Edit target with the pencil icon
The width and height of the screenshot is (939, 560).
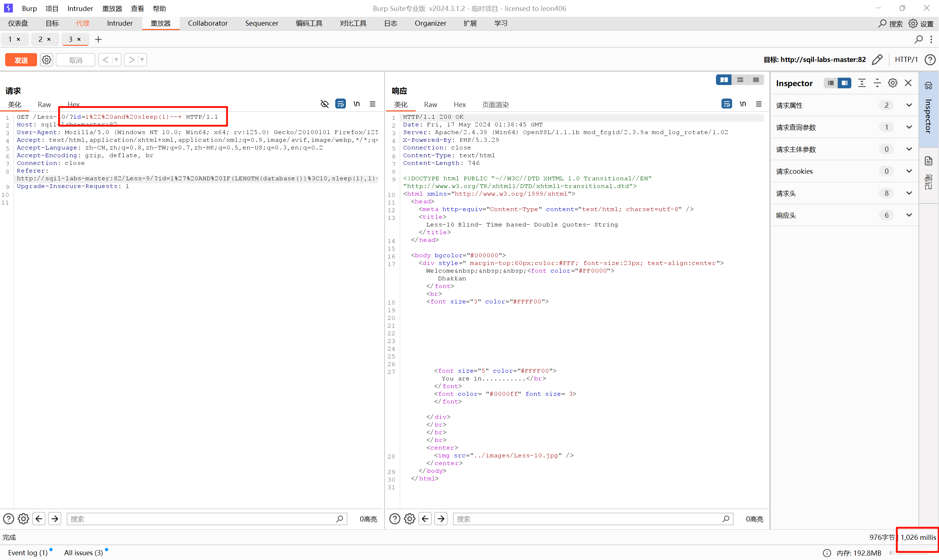pyautogui.click(x=877, y=60)
